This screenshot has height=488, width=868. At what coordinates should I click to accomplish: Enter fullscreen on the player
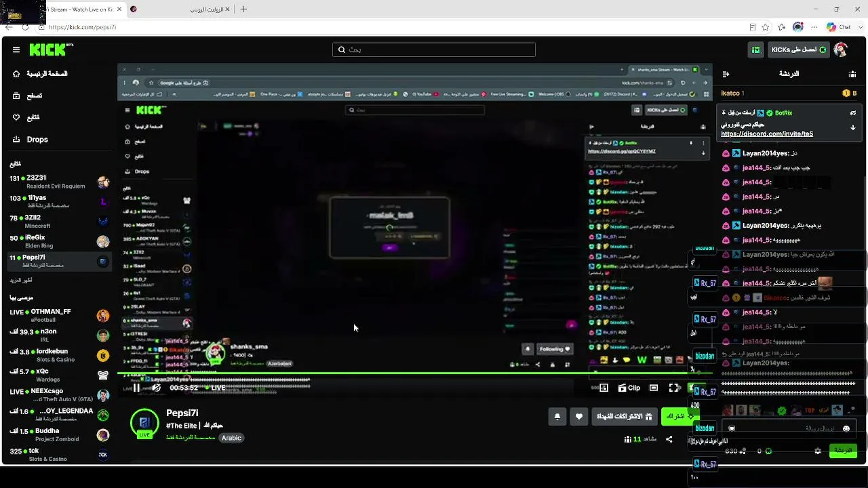point(674,388)
